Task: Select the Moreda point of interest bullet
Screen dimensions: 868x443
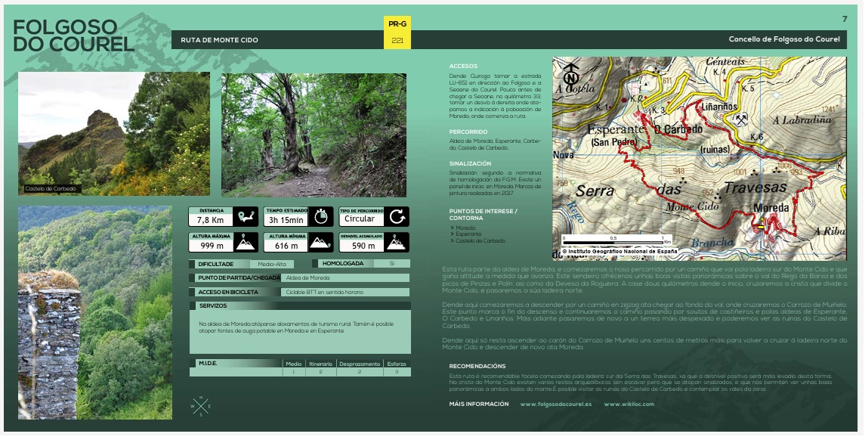Action: coord(465,228)
